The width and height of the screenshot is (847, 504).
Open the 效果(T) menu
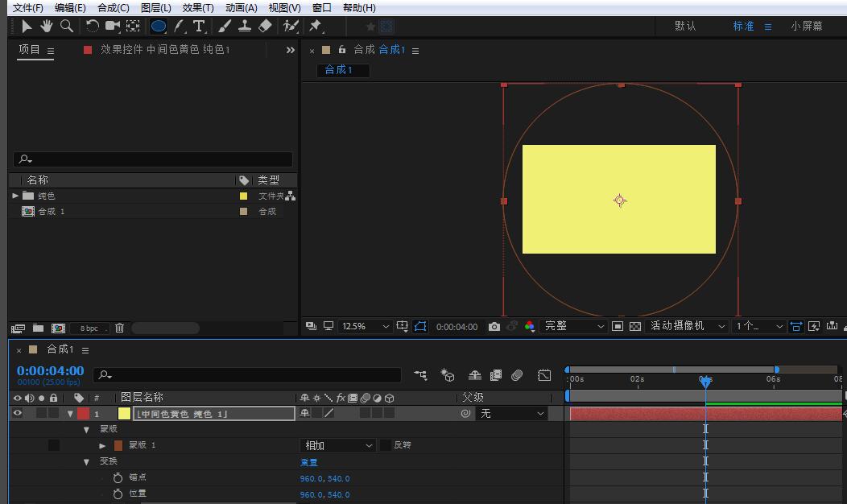(197, 8)
